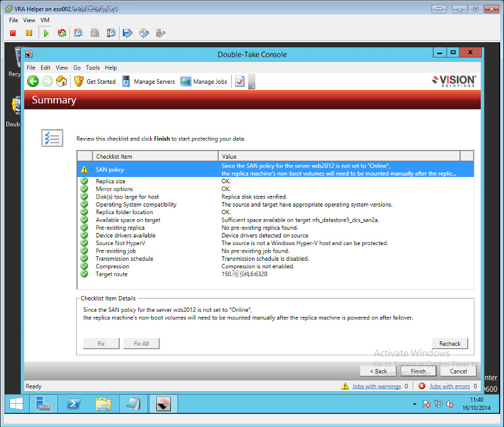Click the Revert to Snapshot icon
The height and width of the screenshot is (427, 504).
click(x=94, y=33)
